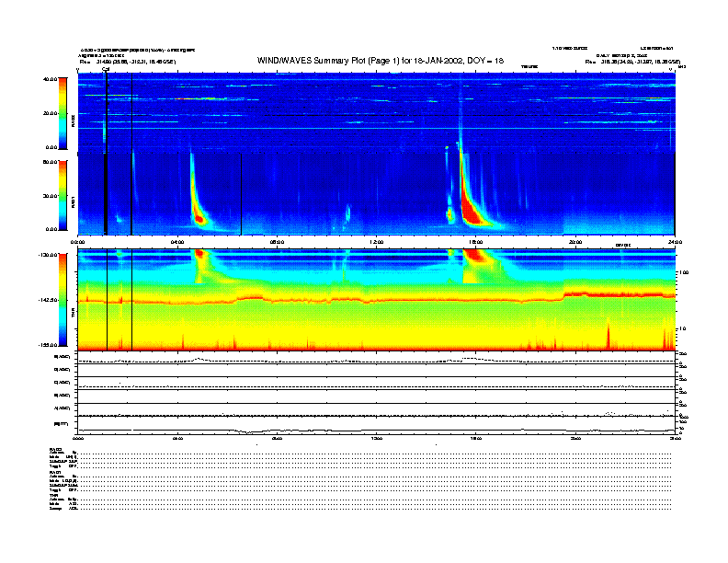Click the 10 label on TNR right axis
This screenshot has width=728, height=563.
pos(682,329)
